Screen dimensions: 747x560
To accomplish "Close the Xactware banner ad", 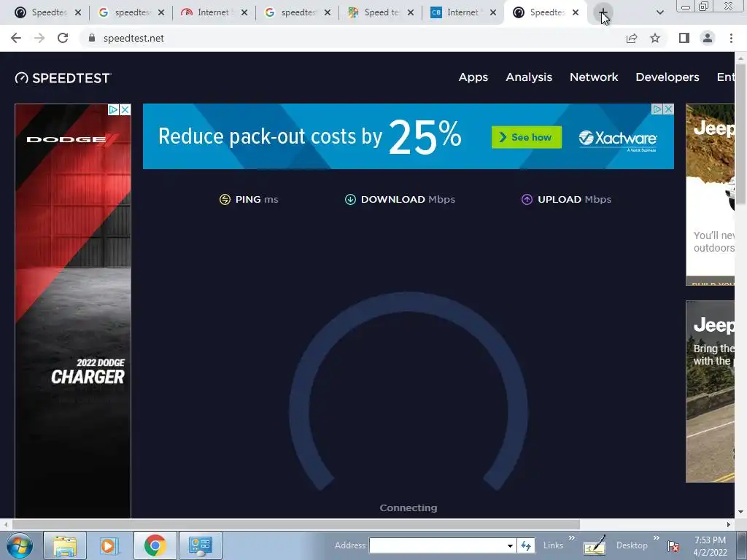I will click(x=668, y=109).
